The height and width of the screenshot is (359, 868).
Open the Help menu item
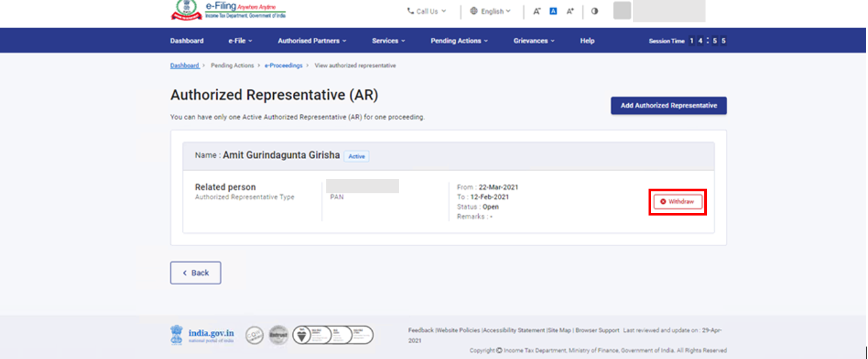[x=587, y=41]
